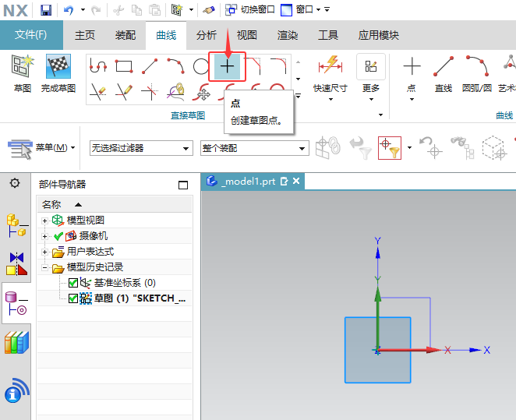Select the Line tool in the direct sketch gallery
Screen dimensions: 516x420
tap(150, 66)
